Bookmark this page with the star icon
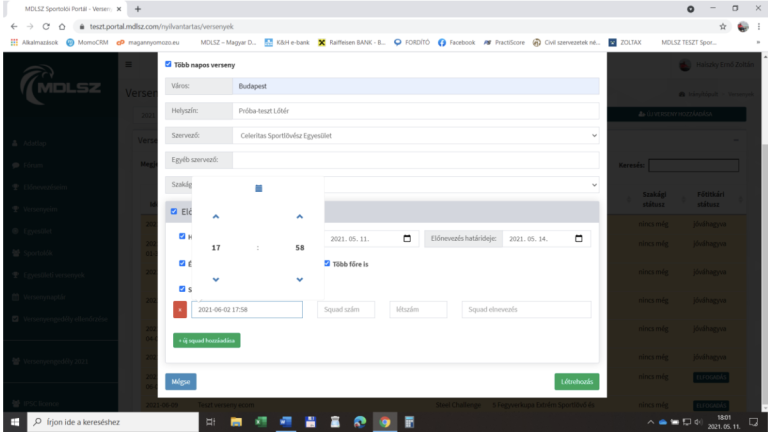Image resolution: width=768 pixels, height=432 pixels. [x=723, y=26]
